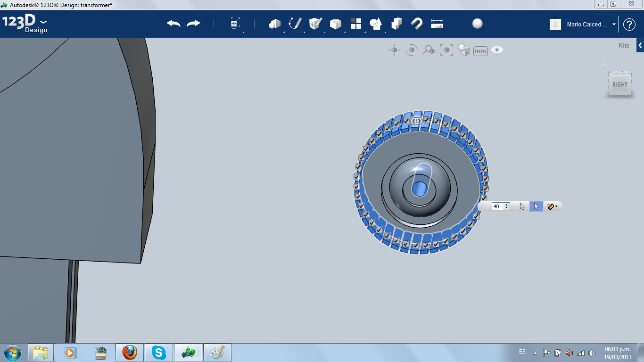The height and width of the screenshot is (362, 644).
Task: Click the RIGHT face of view cube
Action: tap(620, 84)
